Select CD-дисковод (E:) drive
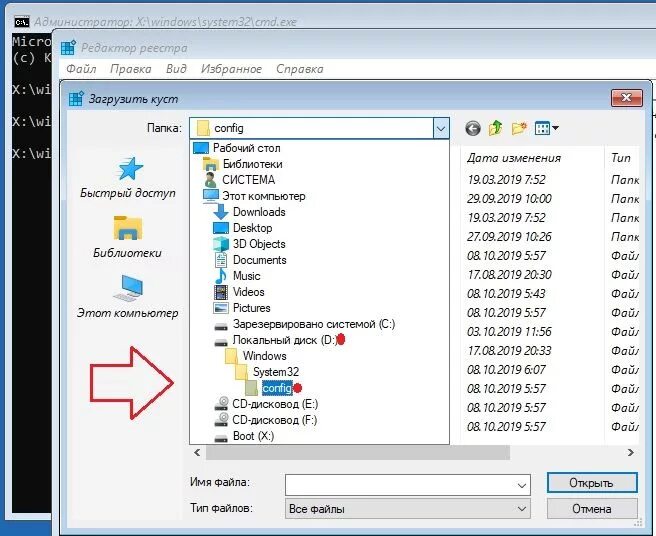The height and width of the screenshot is (536, 656). click(x=275, y=404)
